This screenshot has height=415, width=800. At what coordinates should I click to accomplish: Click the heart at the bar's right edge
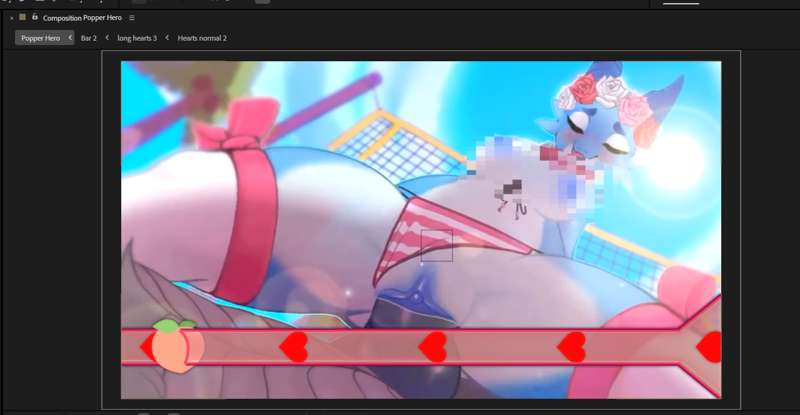pyautogui.click(x=710, y=347)
